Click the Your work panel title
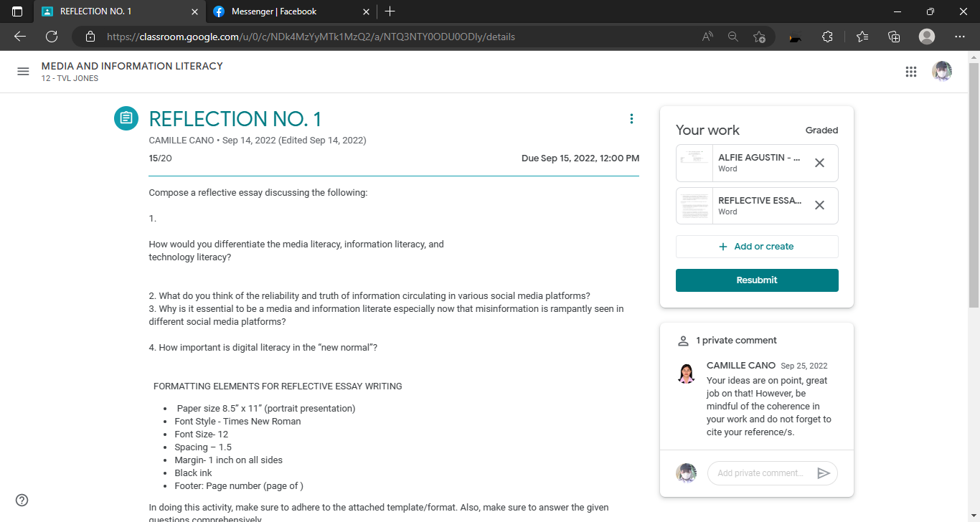The image size is (980, 522). point(707,130)
